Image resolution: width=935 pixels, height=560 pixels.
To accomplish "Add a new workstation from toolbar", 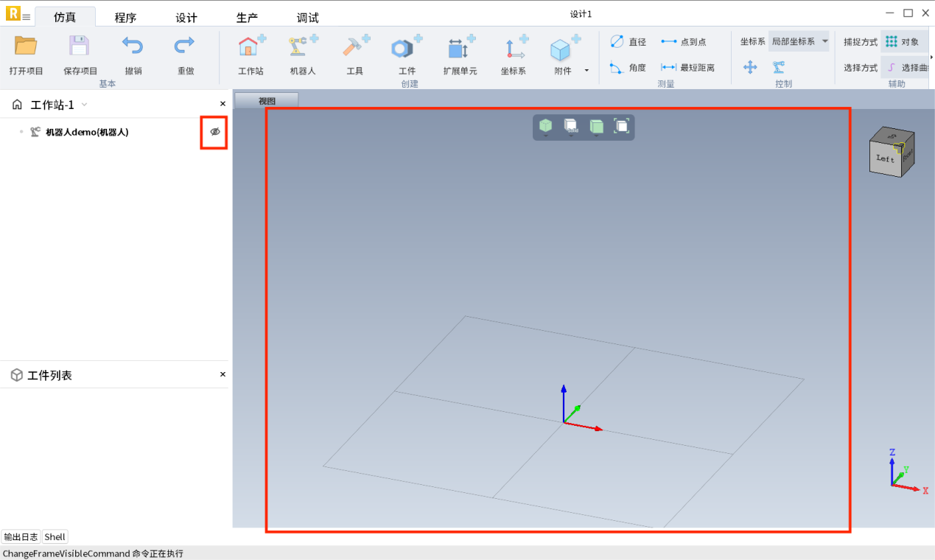I will coord(251,49).
